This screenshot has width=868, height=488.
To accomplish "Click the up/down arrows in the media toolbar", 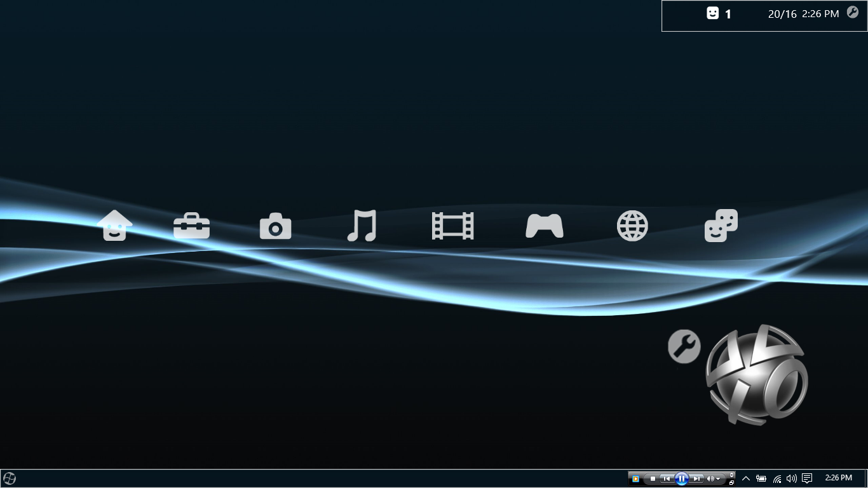I will point(731,475).
